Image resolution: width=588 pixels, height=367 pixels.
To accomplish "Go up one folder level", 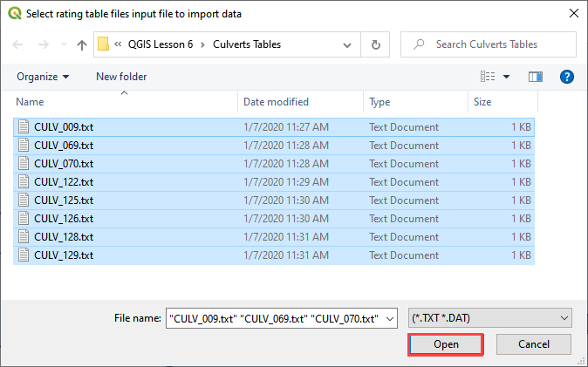I will coord(81,44).
